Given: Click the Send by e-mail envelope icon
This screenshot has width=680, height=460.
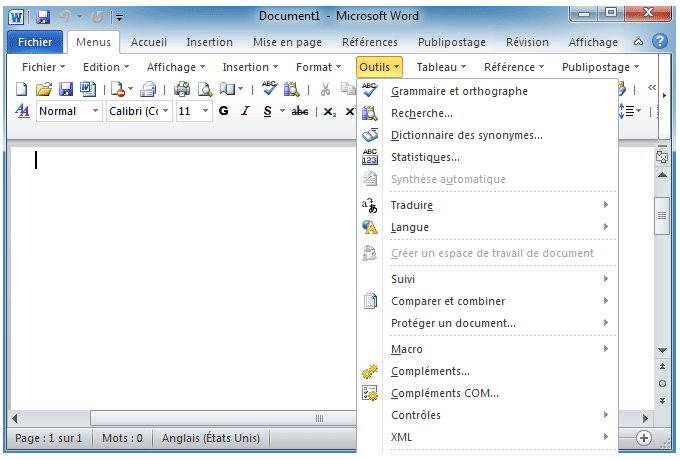Looking at the screenshot, I should [x=148, y=89].
